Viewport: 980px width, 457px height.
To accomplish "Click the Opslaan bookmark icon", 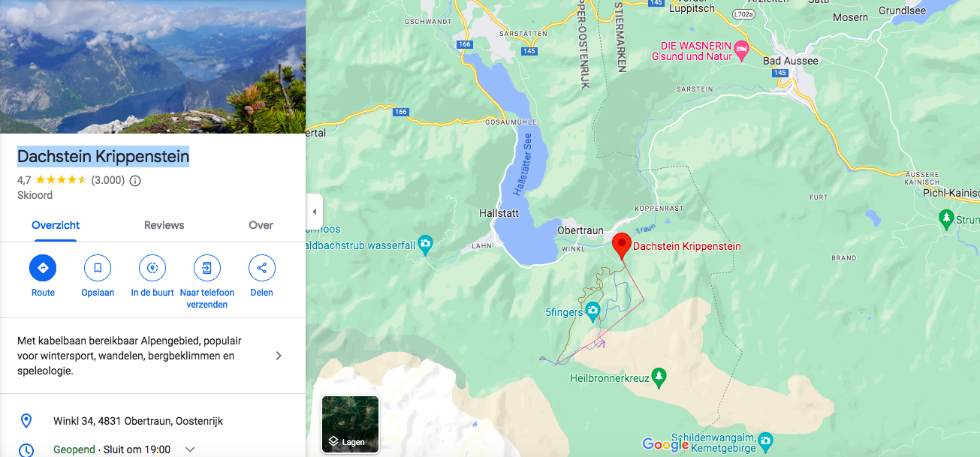I will point(98,268).
